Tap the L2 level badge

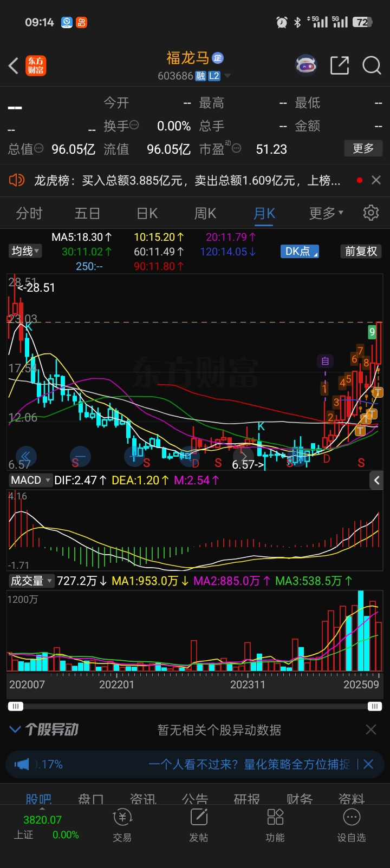(214, 76)
